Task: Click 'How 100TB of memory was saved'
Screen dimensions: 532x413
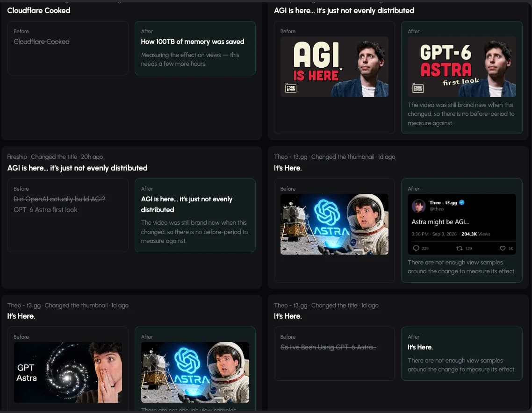Action: [x=193, y=42]
